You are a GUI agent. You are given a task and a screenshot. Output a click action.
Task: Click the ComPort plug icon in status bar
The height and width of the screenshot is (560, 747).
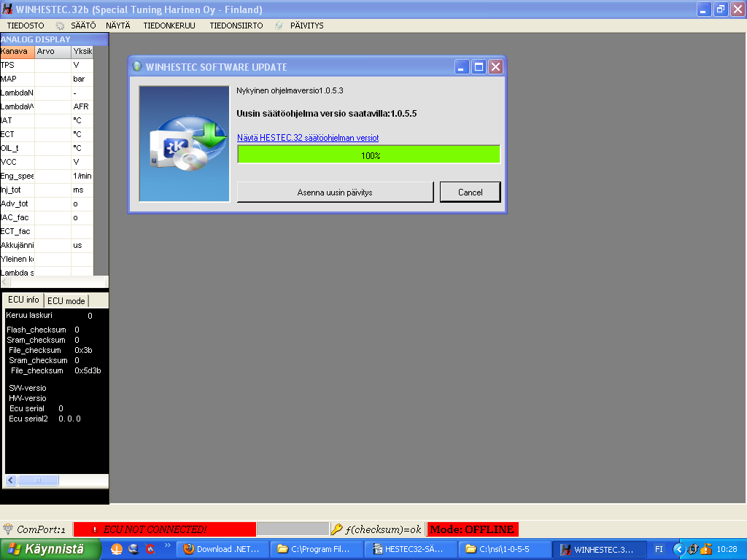7,529
